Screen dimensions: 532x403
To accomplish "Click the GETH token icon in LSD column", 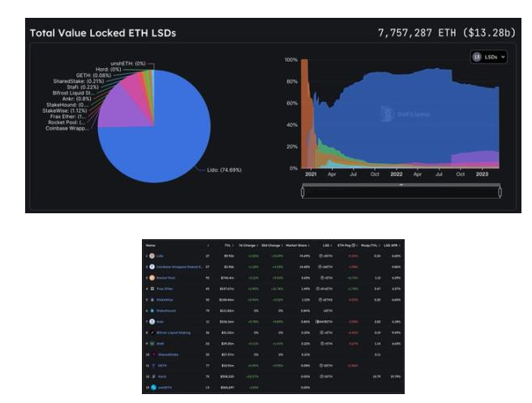I will (x=320, y=366).
